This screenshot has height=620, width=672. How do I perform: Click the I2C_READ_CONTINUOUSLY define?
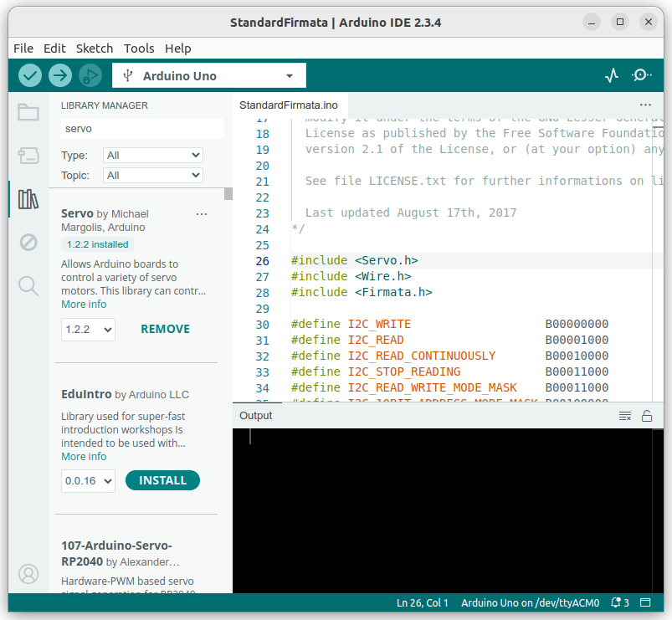(421, 356)
